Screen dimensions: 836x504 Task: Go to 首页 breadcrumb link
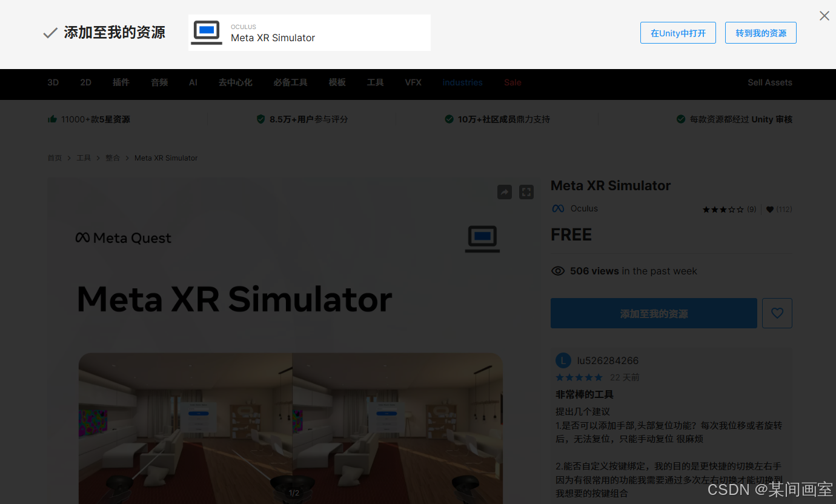click(x=55, y=158)
